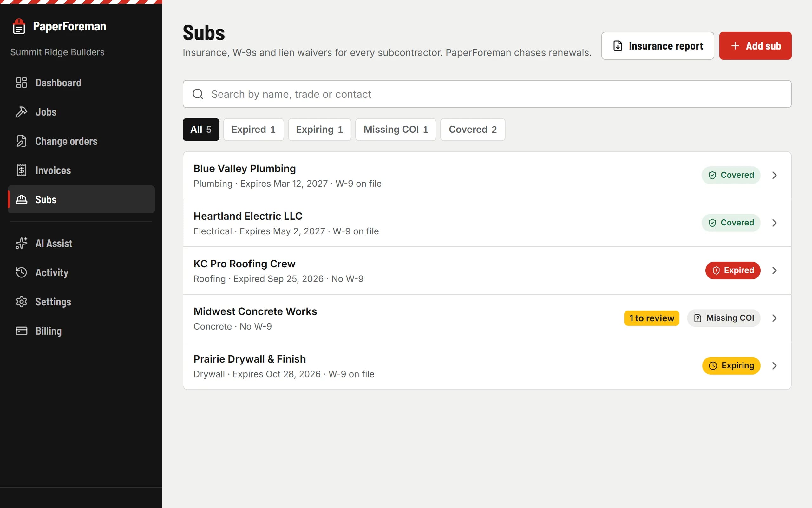Click the Add sub button
Screen dimensions: 812x508
[755, 46]
